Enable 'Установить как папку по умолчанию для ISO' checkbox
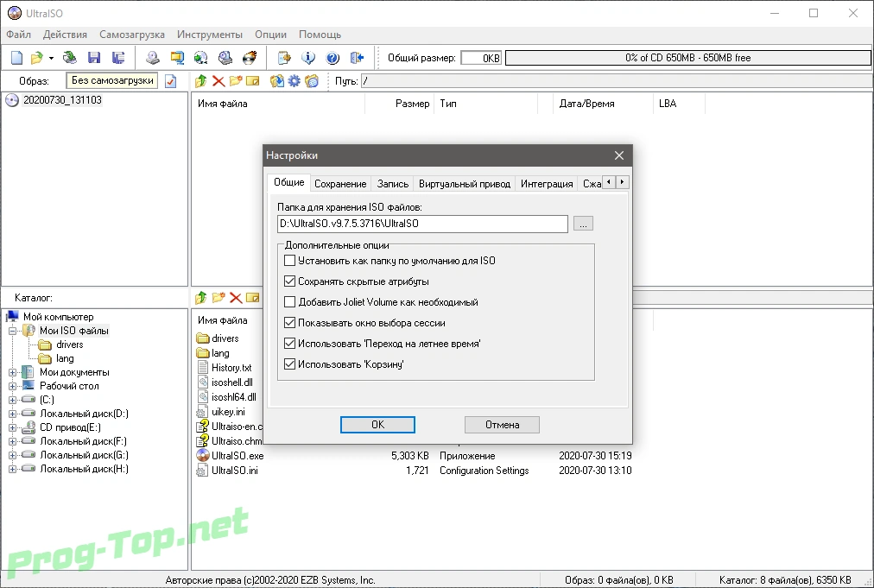 tap(289, 260)
